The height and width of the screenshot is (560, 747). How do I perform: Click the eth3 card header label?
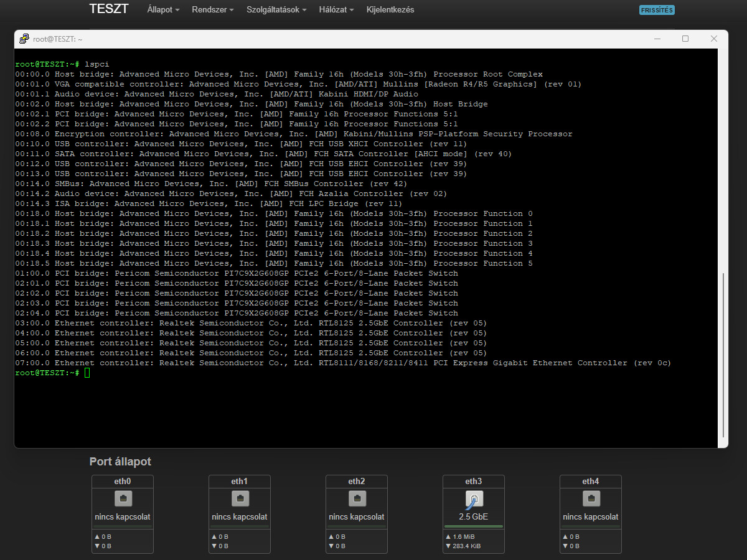click(x=474, y=482)
